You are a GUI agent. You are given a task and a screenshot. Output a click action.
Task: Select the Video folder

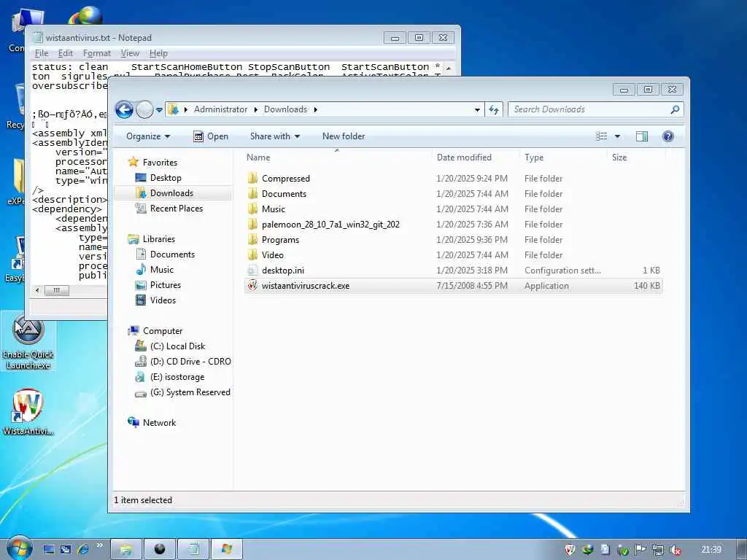(x=273, y=255)
